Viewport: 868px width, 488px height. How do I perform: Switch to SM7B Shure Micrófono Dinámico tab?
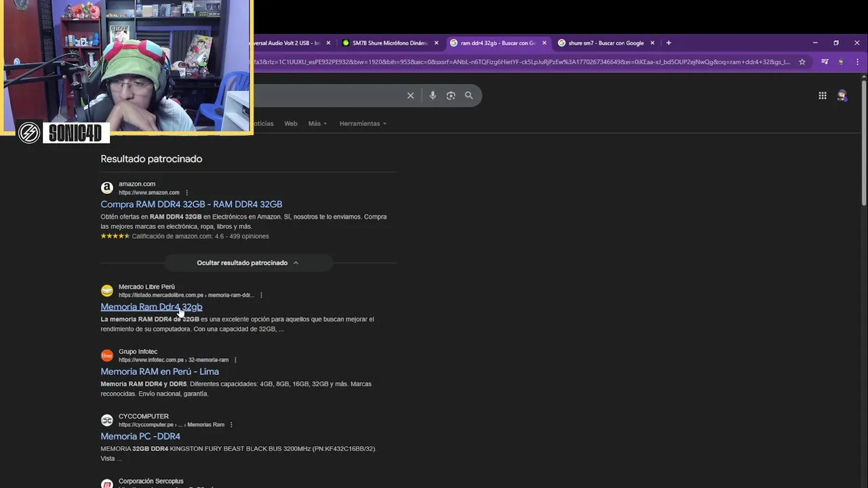[x=390, y=43]
